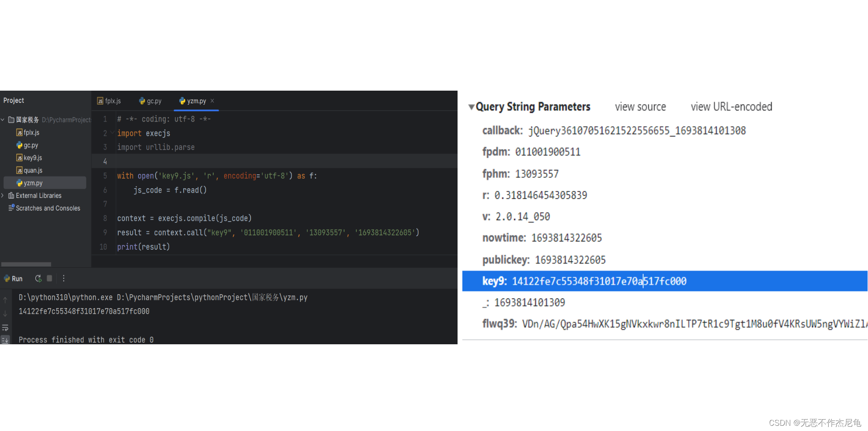Click the import urllib.parse line

click(x=156, y=147)
